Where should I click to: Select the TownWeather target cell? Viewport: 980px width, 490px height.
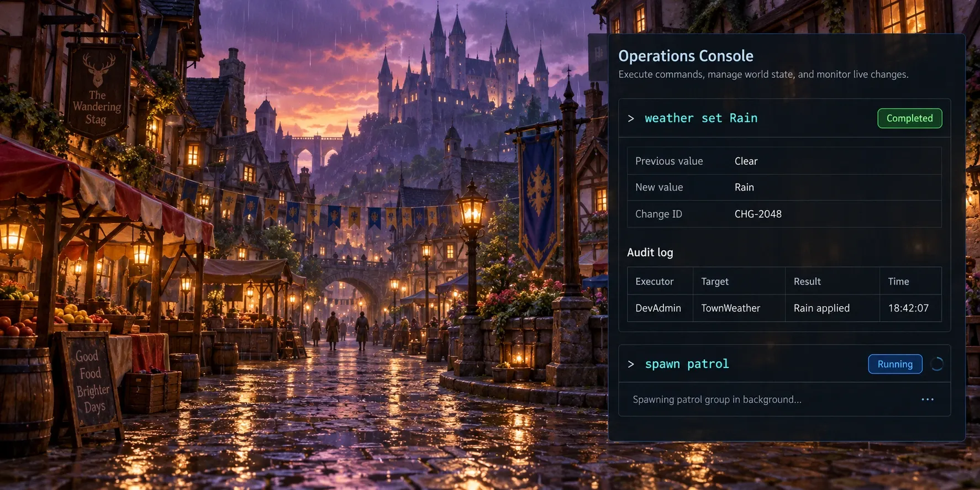(730, 308)
